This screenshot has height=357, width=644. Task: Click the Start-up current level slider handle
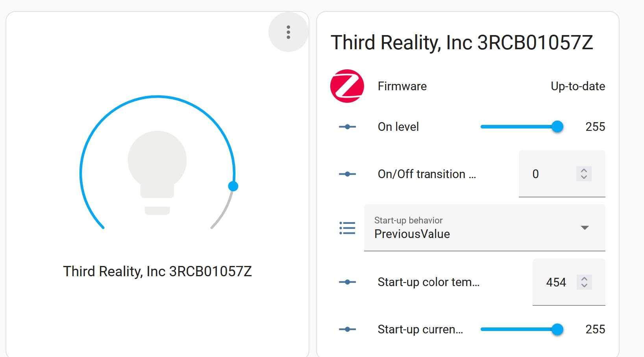[557, 329]
